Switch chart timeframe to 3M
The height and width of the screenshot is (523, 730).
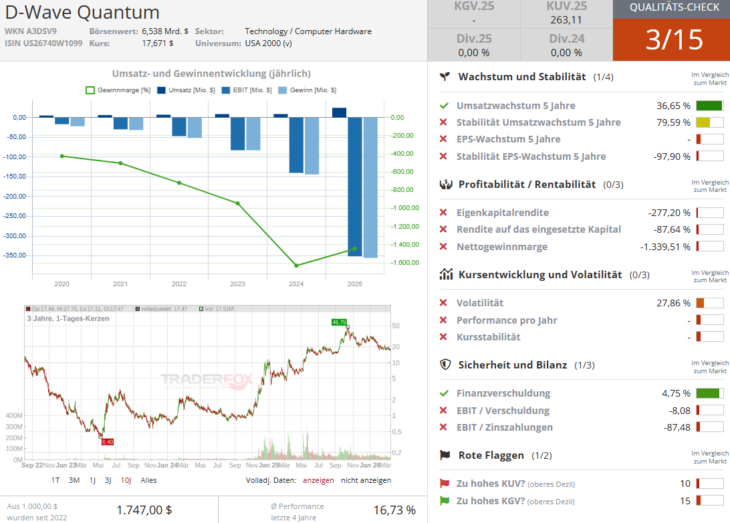[74, 480]
